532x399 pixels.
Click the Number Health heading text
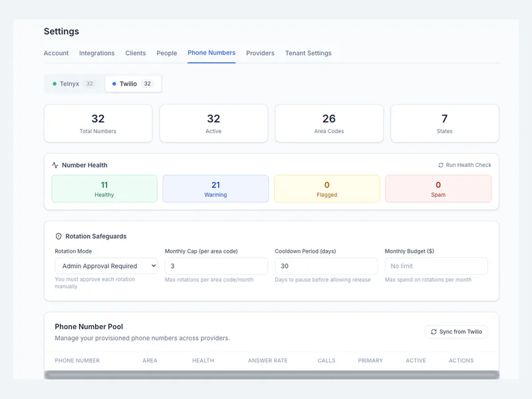84,165
